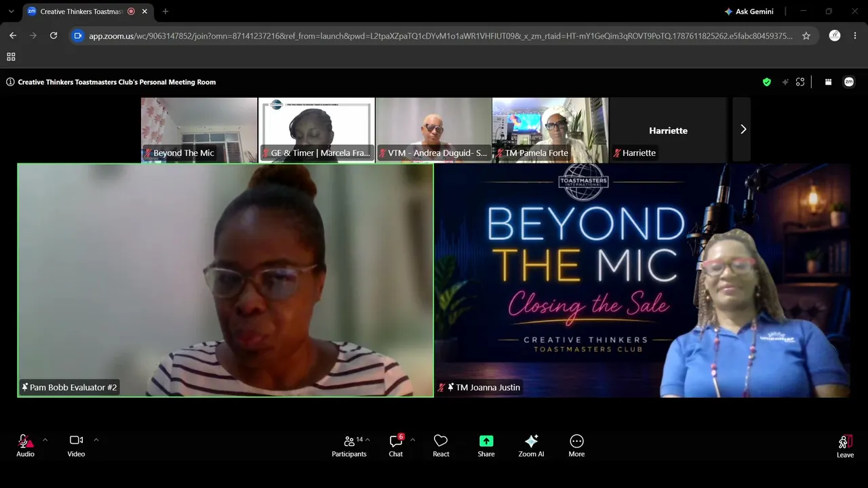The image size is (868, 488).
Task: Click the meeting room title text
Action: (x=117, y=82)
